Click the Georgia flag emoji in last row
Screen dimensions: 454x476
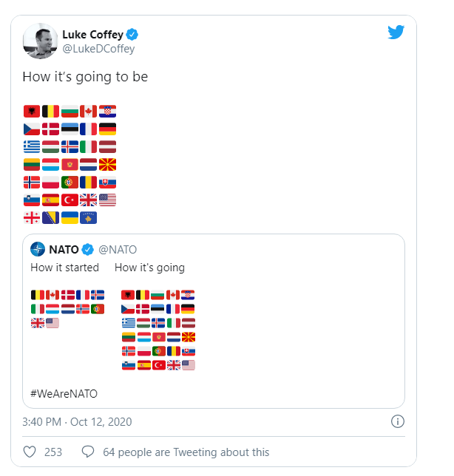pyautogui.click(x=32, y=217)
